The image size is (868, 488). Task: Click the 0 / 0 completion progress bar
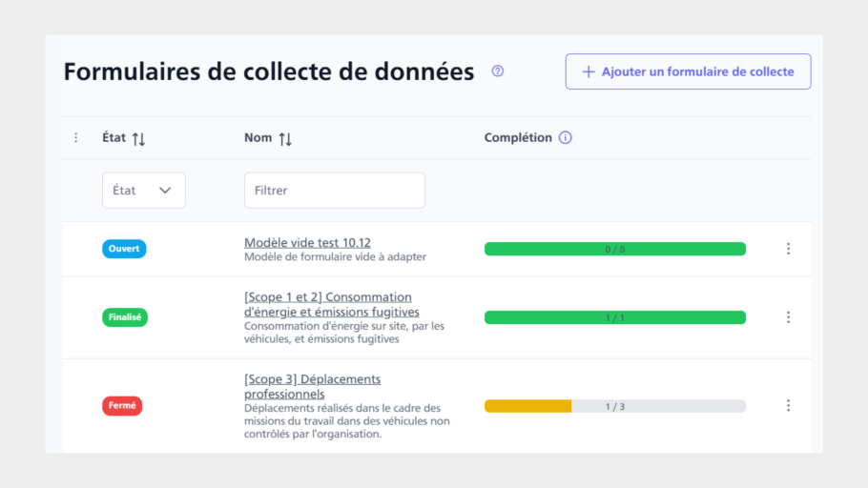click(614, 249)
